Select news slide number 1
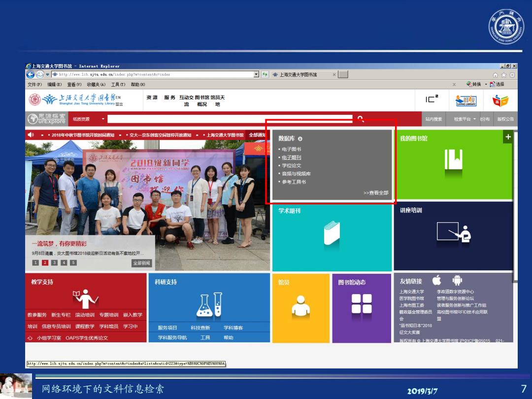The image size is (532, 399). [35, 263]
